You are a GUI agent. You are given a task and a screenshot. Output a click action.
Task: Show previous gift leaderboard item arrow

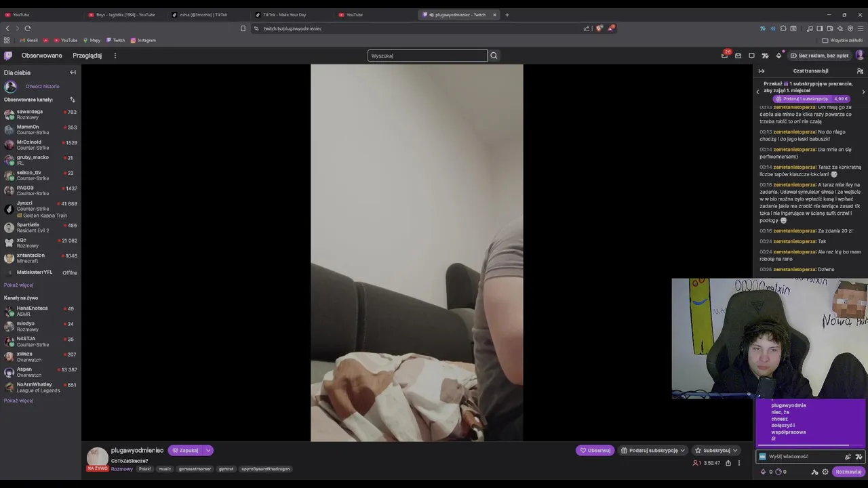[x=758, y=91]
